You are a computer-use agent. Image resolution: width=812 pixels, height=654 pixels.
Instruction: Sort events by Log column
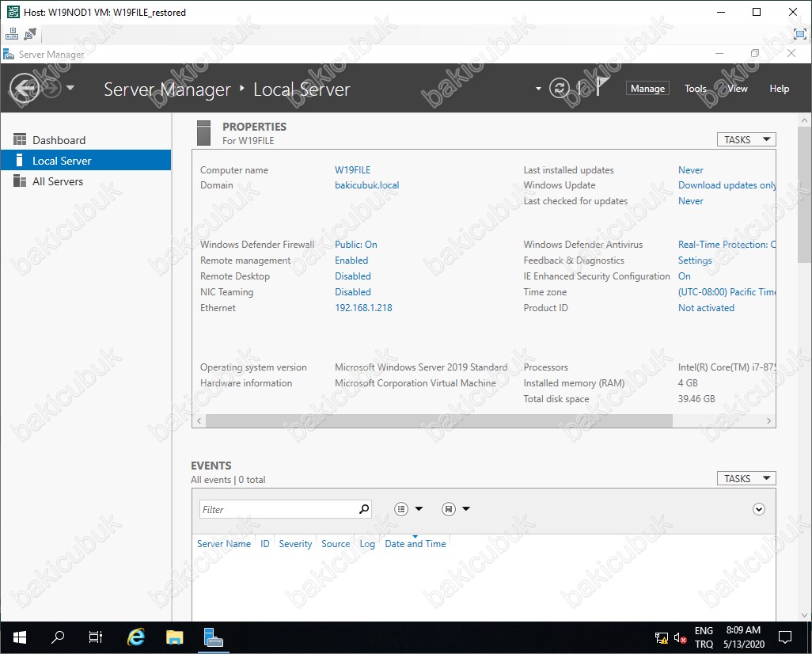pos(367,544)
